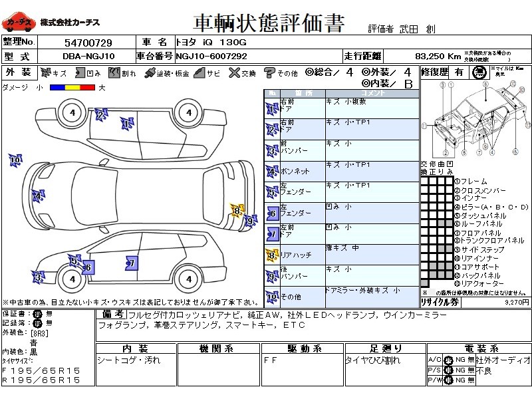Select the 無 option for P/S
The image size is (532, 399).
click(471, 370)
